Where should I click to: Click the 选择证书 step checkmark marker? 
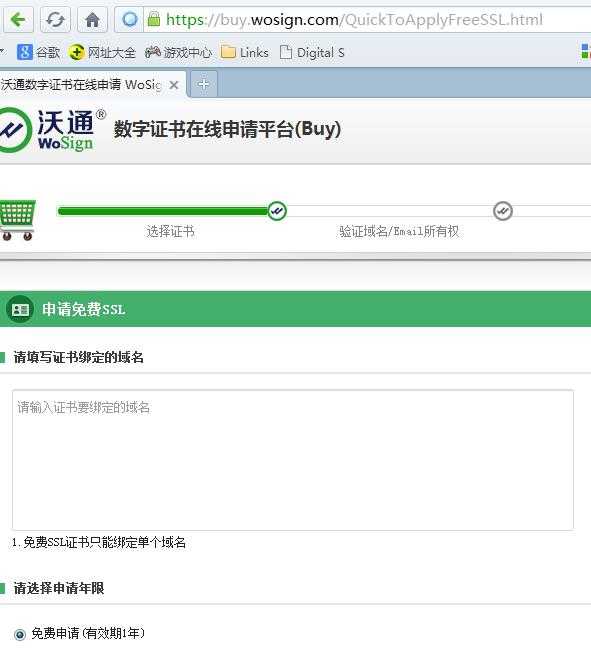277,211
